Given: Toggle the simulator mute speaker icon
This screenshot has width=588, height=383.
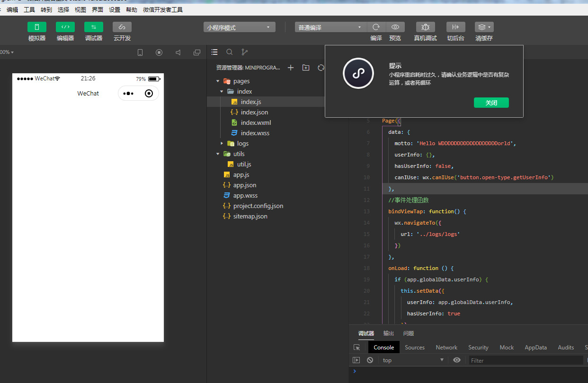Looking at the screenshot, I should tap(178, 52).
